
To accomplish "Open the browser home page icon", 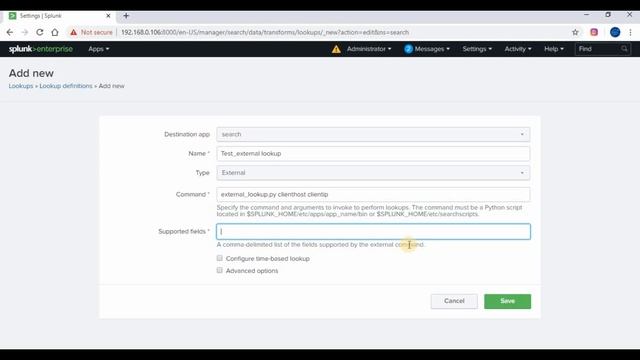I will pos(55,32).
